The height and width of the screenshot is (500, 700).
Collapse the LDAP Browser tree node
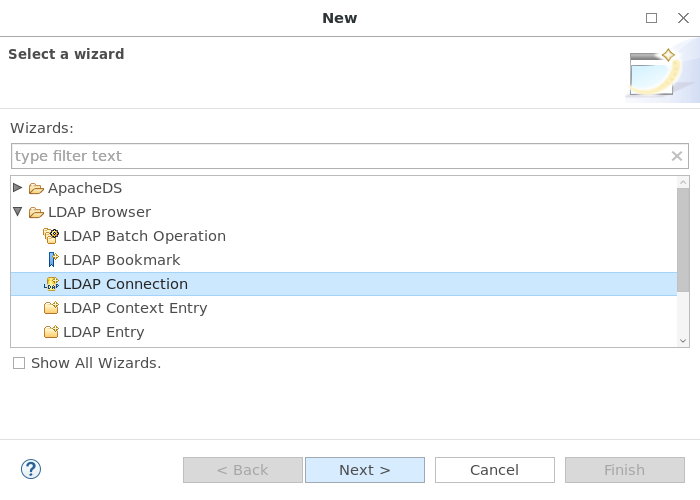tap(18, 212)
